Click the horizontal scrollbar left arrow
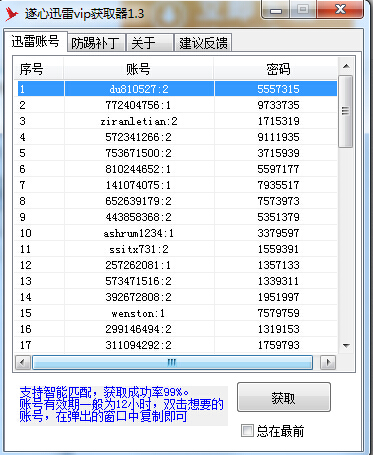Screen dimensions: 373x455 click(x=23, y=362)
